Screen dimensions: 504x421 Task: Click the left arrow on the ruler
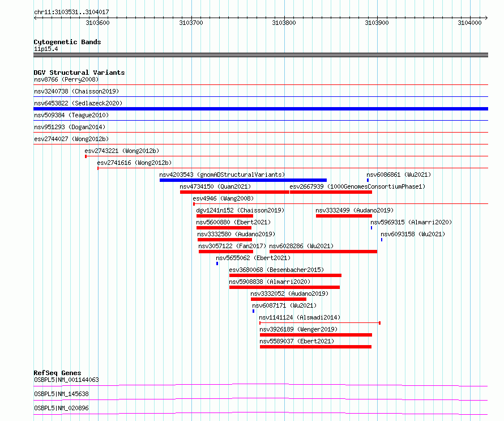pyautogui.click(x=35, y=18)
